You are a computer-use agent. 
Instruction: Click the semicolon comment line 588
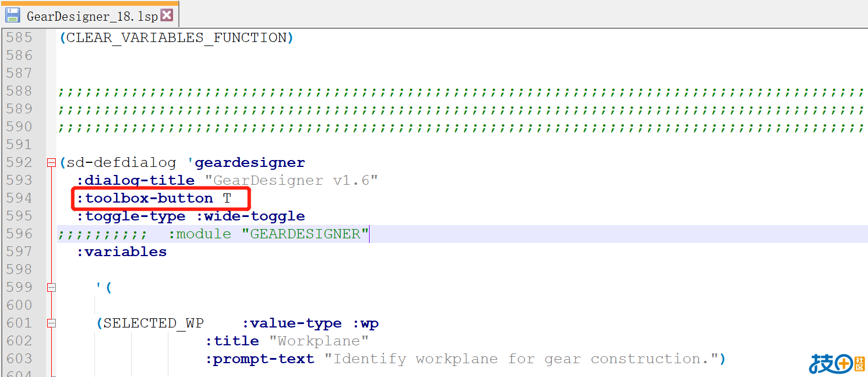[461, 92]
